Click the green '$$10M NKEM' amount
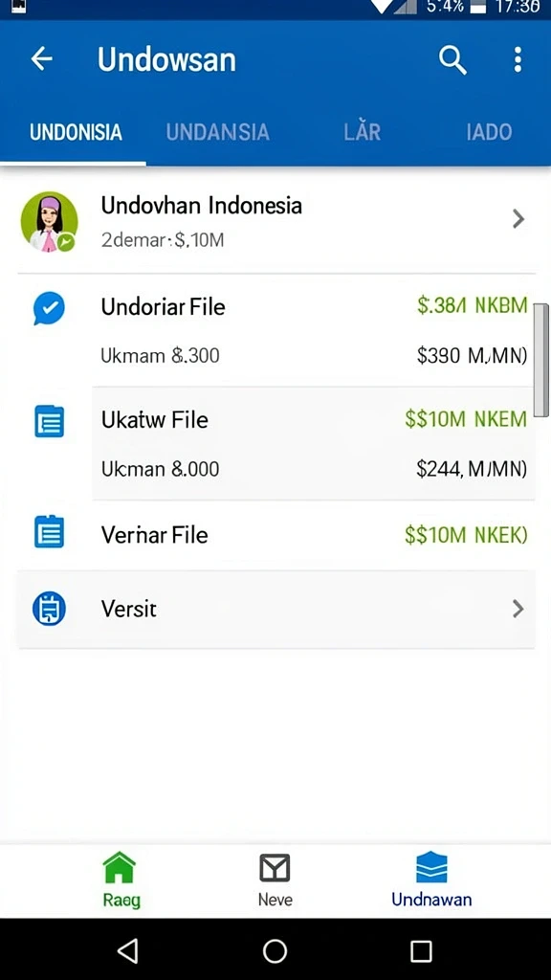This screenshot has height=980, width=551. click(466, 419)
